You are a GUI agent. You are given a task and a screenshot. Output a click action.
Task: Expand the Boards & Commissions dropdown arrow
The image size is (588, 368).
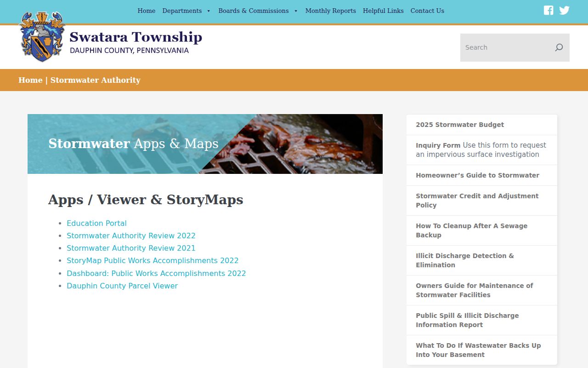coord(296,11)
